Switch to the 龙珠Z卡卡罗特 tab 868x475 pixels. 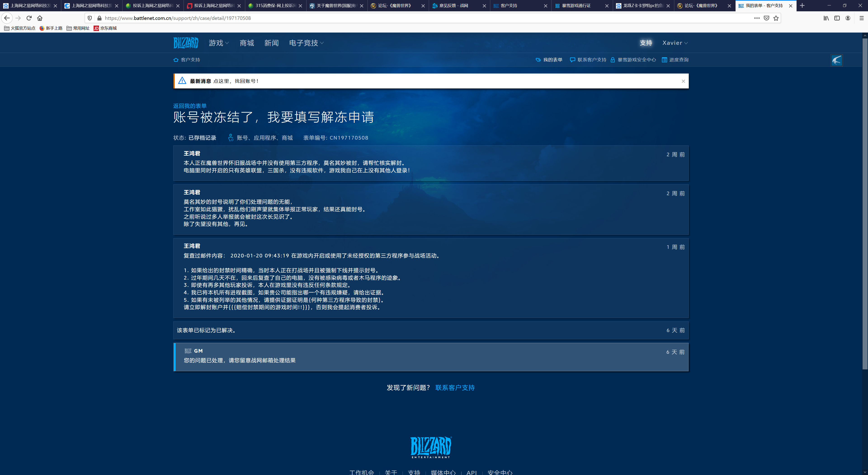[643, 5]
